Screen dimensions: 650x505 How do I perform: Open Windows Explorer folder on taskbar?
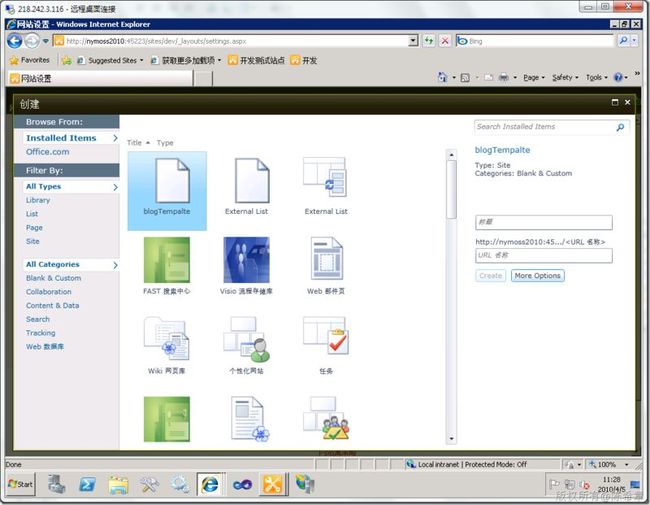[118, 484]
